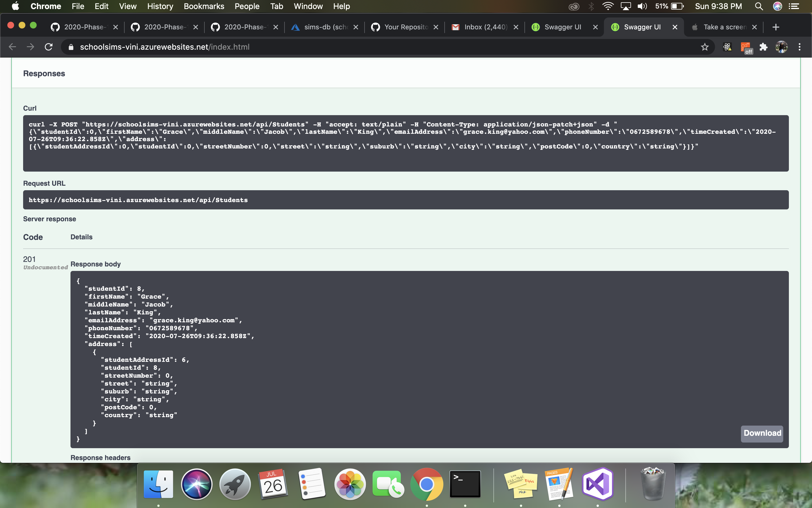This screenshot has width=812, height=508.
Task: Open Visual Studio from the Dock
Action: (598, 484)
